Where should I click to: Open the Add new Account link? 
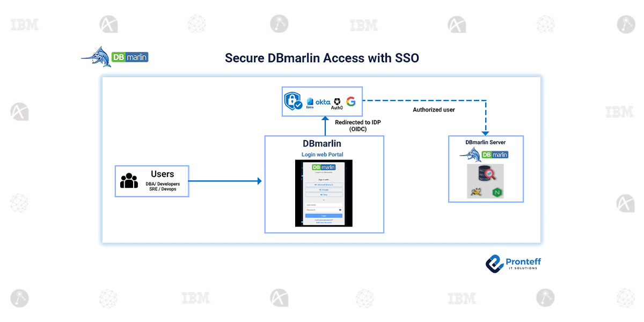324,223
